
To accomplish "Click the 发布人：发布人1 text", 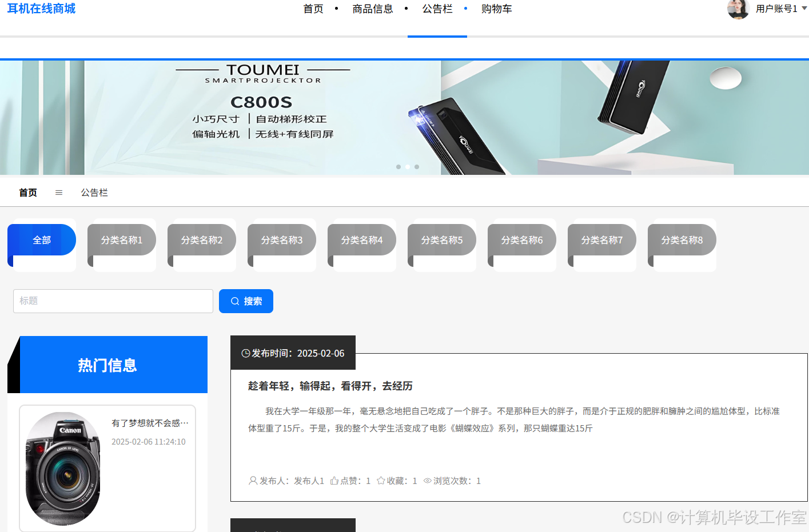I will click(x=292, y=481).
